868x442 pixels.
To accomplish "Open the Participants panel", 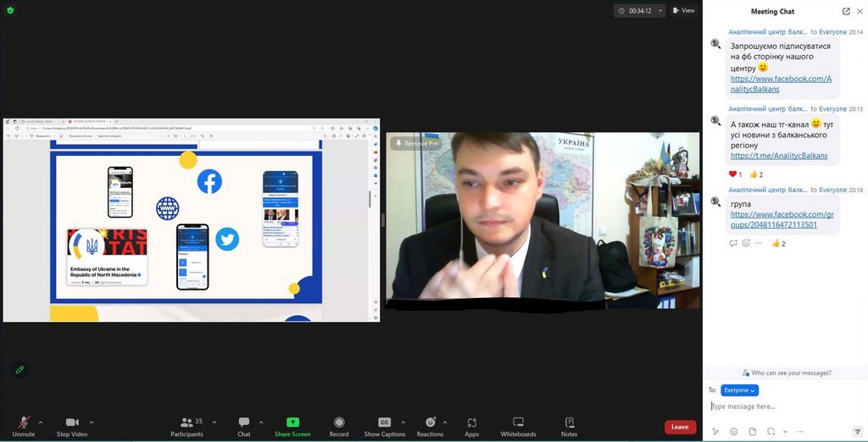I will pyautogui.click(x=186, y=423).
